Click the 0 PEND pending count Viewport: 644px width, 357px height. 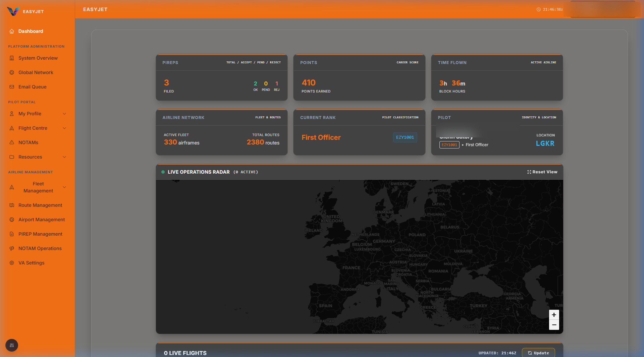[266, 83]
